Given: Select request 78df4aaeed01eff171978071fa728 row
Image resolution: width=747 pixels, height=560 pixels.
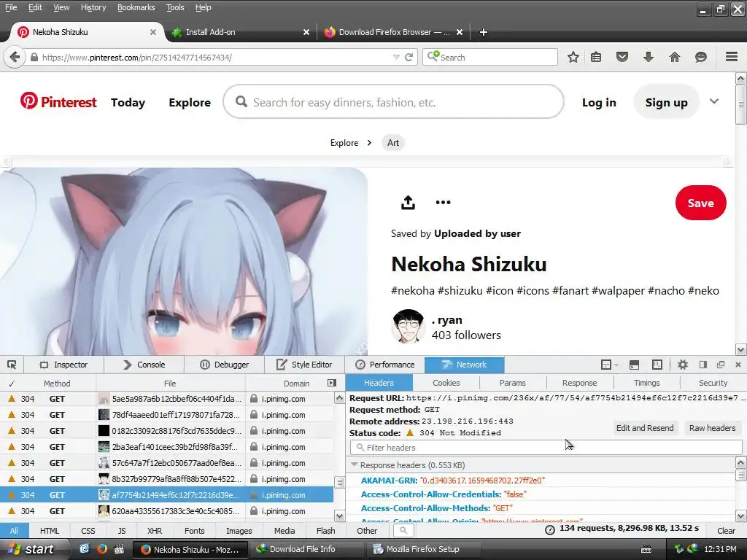Looking at the screenshot, I should click(167, 415).
